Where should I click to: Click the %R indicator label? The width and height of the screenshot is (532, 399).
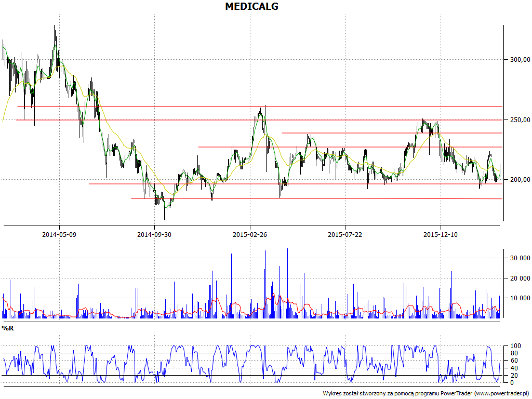pos(7,328)
